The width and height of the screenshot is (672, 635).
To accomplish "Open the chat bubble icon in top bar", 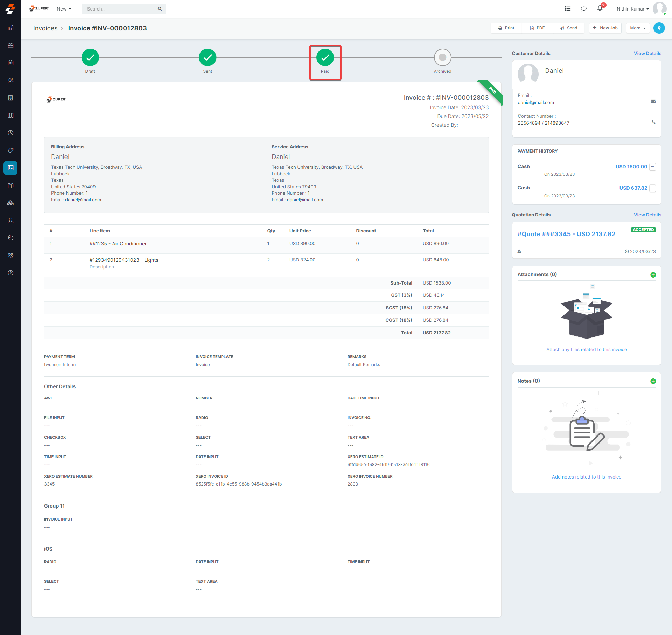I will point(583,9).
